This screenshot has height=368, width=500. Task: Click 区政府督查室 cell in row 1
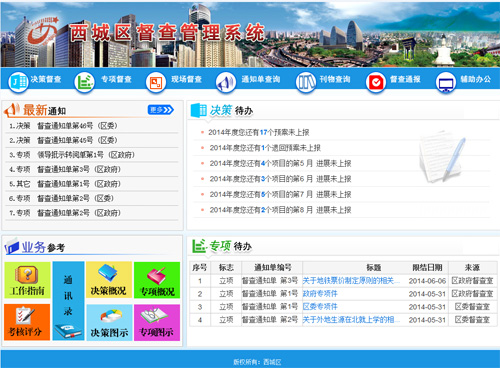click(x=472, y=281)
